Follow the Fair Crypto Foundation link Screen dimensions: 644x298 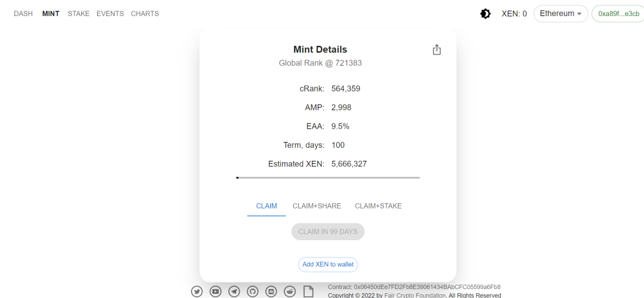click(x=415, y=296)
